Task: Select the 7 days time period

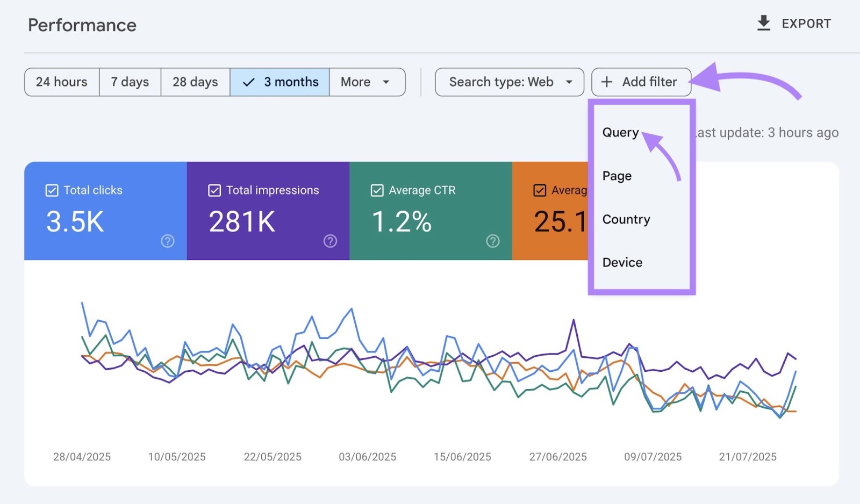Action: [x=130, y=82]
